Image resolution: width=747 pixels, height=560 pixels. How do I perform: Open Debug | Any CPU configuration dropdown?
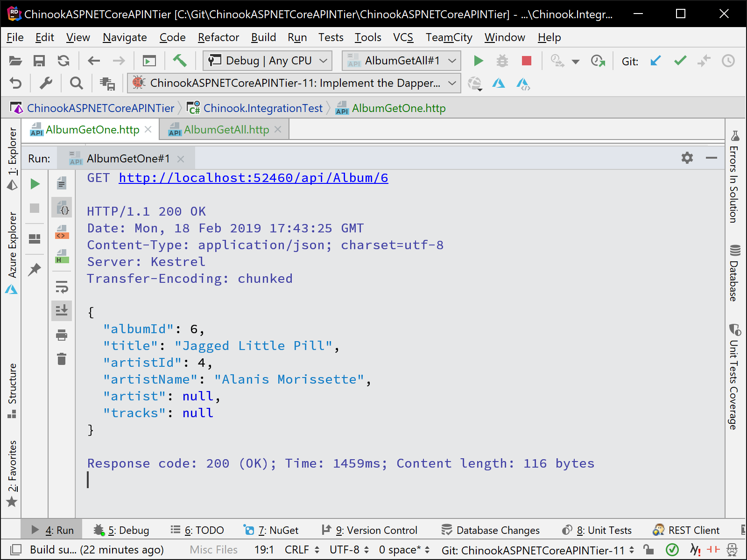pos(268,61)
